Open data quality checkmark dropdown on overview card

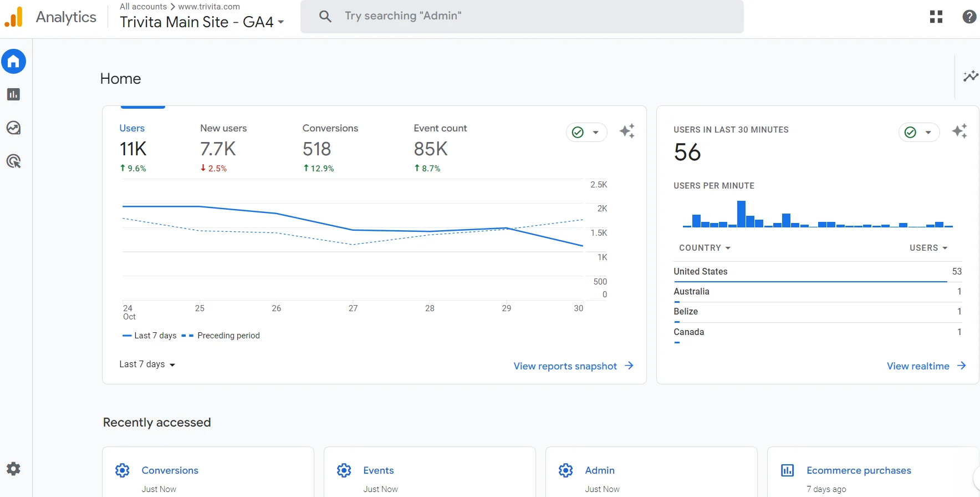[x=586, y=133]
